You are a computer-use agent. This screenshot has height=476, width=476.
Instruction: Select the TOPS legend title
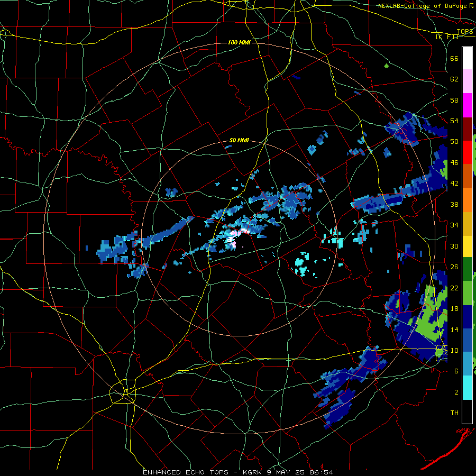(x=465, y=32)
